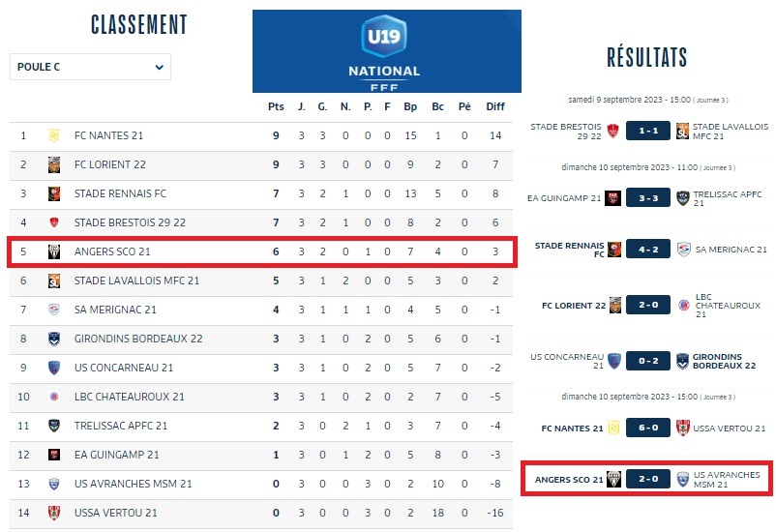The width and height of the screenshot is (776, 532).
Task: Open the Stade Brestois 29 22 team link
Action: 130,222
